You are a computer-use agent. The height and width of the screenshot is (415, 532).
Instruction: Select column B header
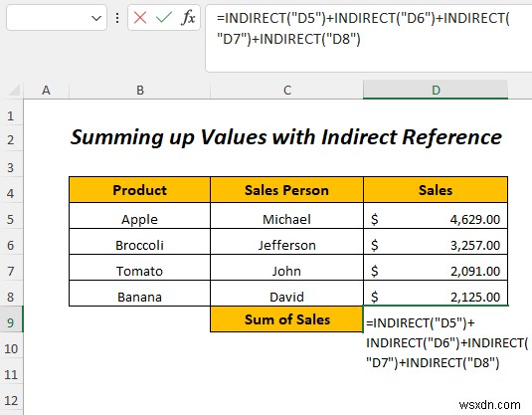[140, 90]
